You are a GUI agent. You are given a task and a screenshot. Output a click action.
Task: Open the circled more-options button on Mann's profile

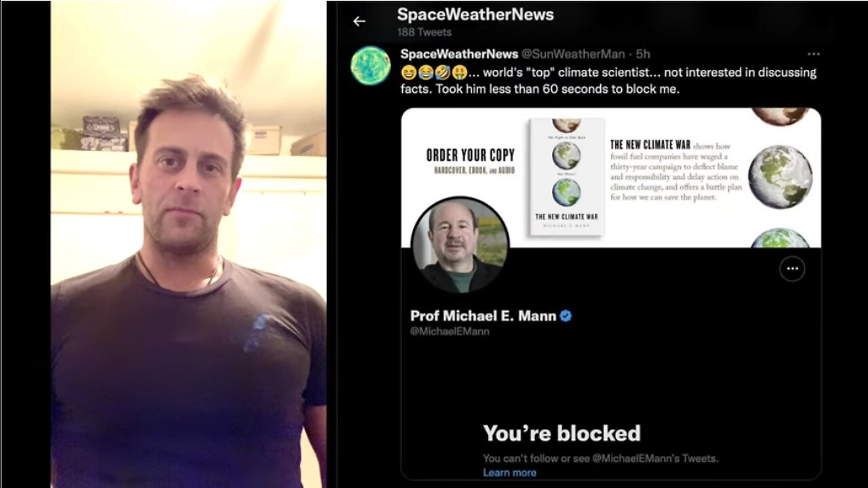[792, 269]
